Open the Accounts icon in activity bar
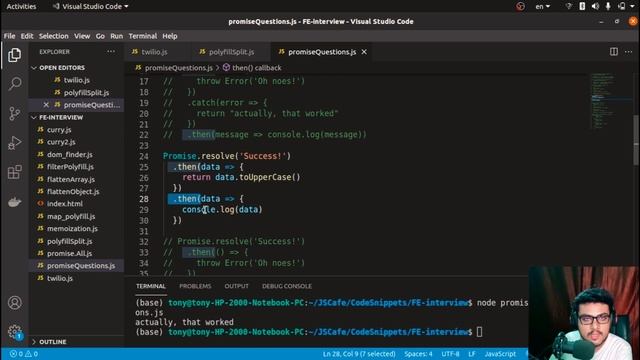Screen dimensions: 640x360 pos(15,302)
